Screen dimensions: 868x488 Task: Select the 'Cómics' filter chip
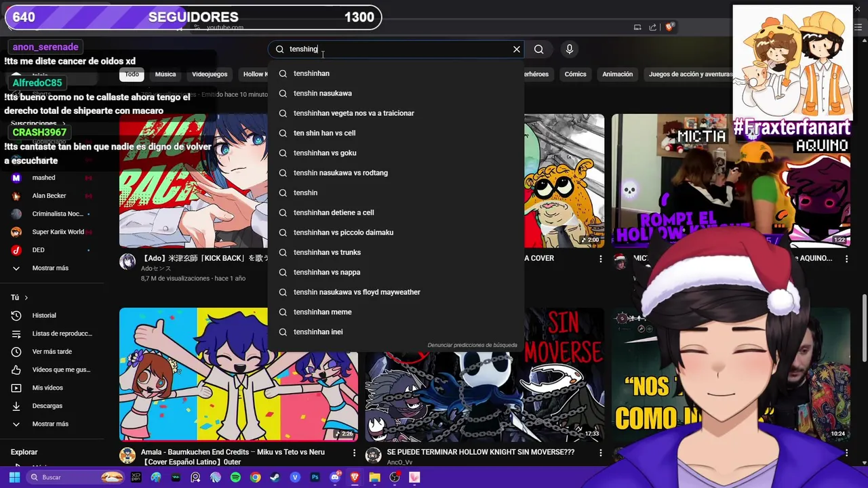575,74
